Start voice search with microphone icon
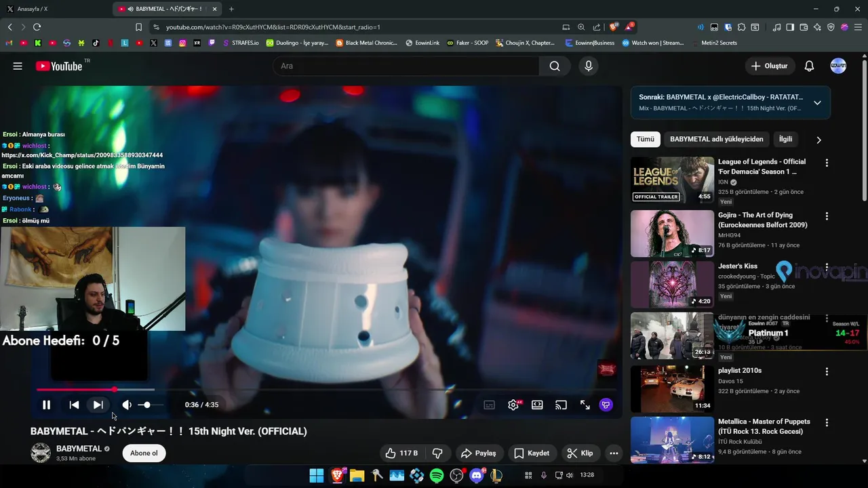Screen dimensions: 868x488 point(589,66)
